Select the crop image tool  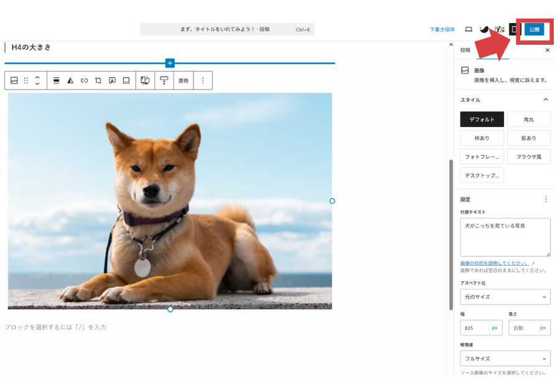(x=98, y=80)
